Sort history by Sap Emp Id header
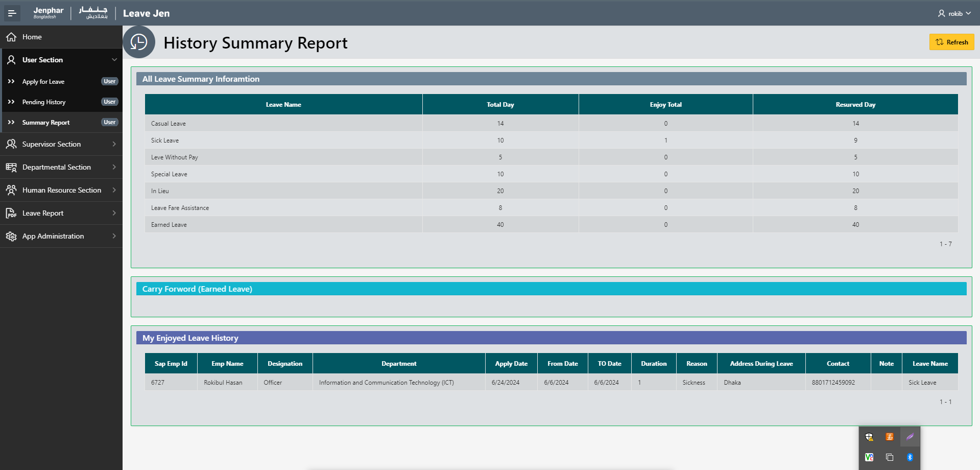This screenshot has width=980, height=470. tap(171, 364)
